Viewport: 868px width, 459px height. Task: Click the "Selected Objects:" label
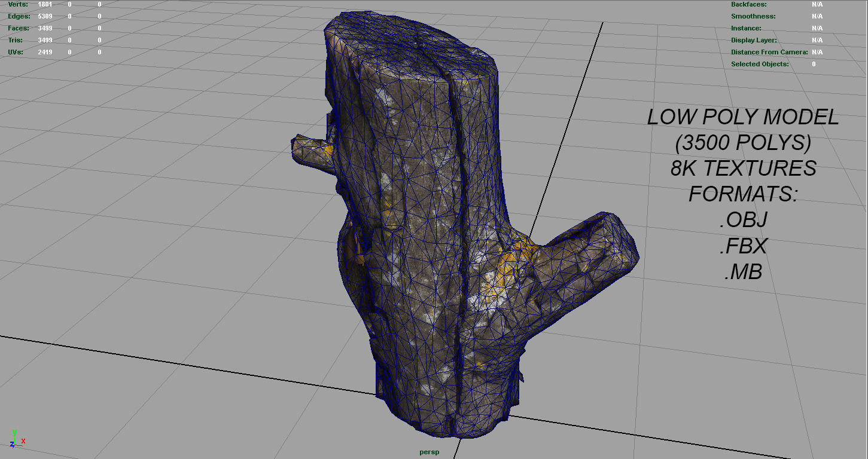coord(760,64)
